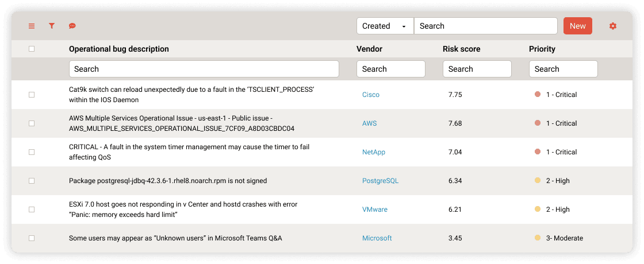Click the risk score 3.45
Screen dimensions: 644x264
coord(455,238)
